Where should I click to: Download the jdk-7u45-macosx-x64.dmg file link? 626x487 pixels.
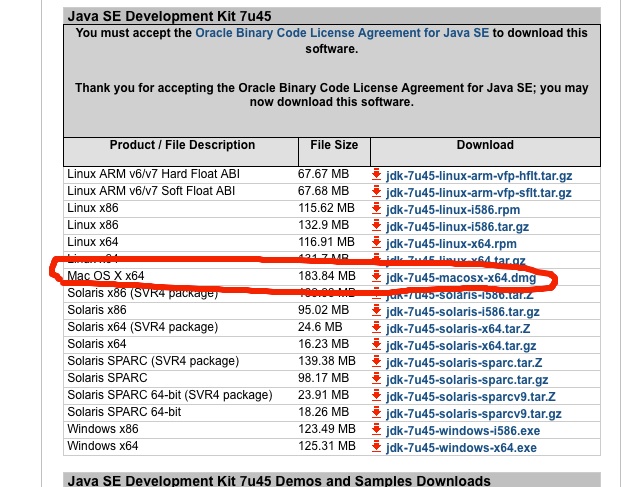pos(460,278)
